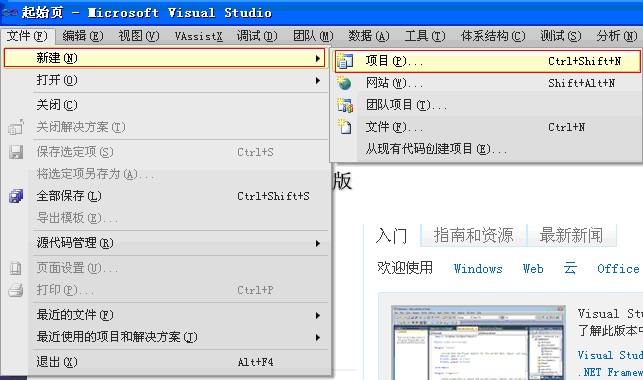
Task: Switch to the Guidance and Resources (指南和资源) tab
Action: pyautogui.click(x=474, y=236)
